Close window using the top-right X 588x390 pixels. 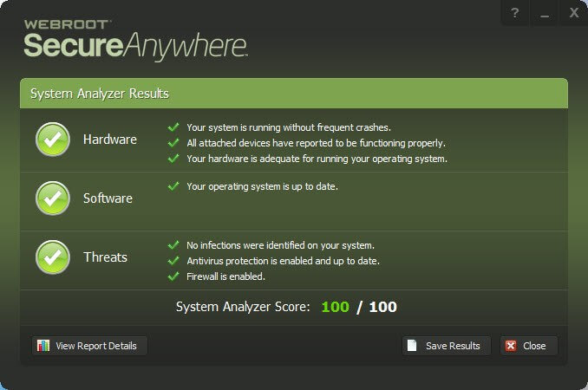[x=574, y=13]
